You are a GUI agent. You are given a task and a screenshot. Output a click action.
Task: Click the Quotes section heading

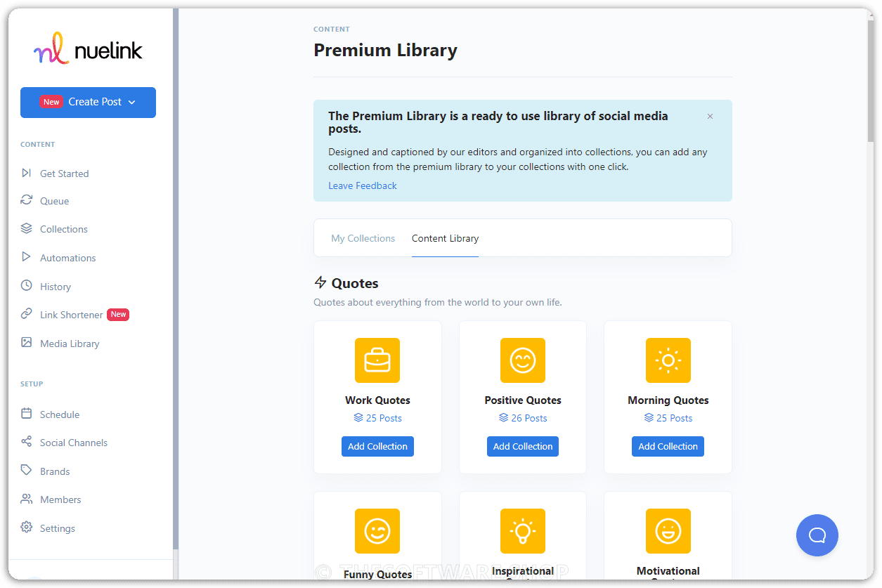(355, 283)
